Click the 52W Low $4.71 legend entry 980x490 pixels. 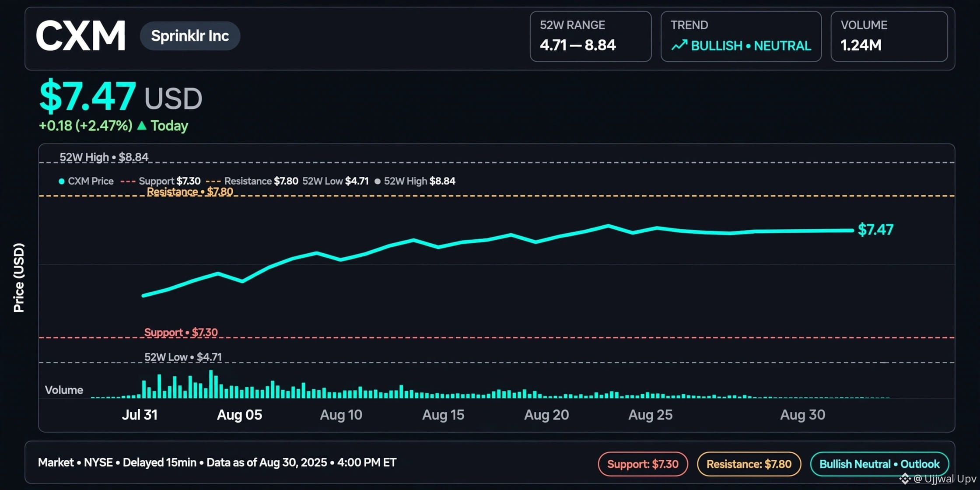(336, 181)
